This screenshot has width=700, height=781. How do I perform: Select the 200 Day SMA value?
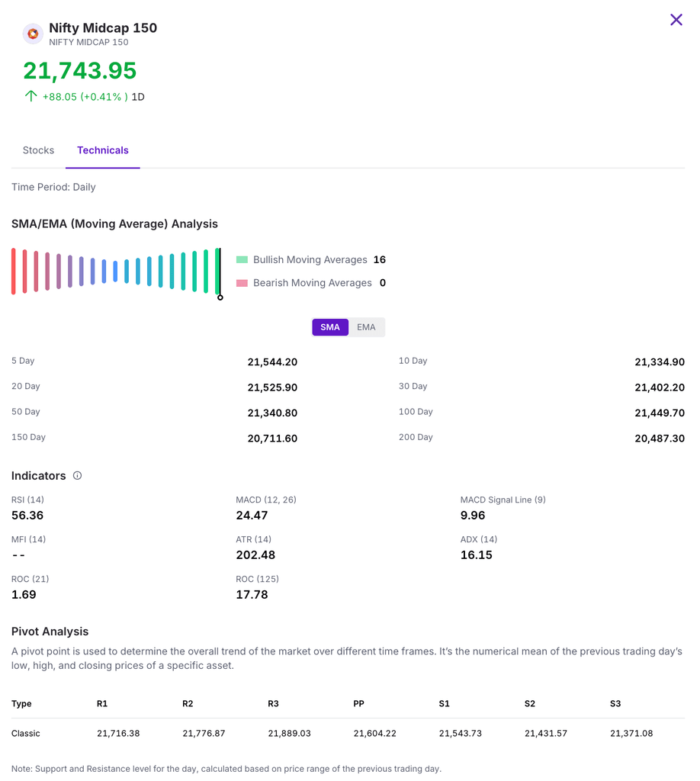pos(659,439)
